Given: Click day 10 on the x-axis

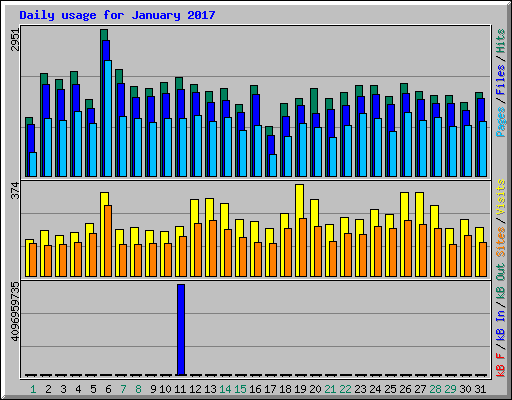Looking at the screenshot, I should (x=165, y=389).
